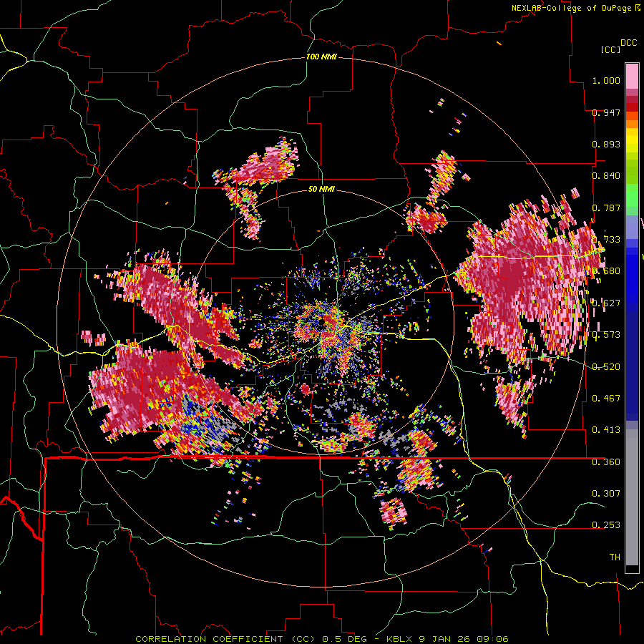This screenshot has width=644, height=644.
Task: Pick the gray color bar segment
Action: (632, 497)
